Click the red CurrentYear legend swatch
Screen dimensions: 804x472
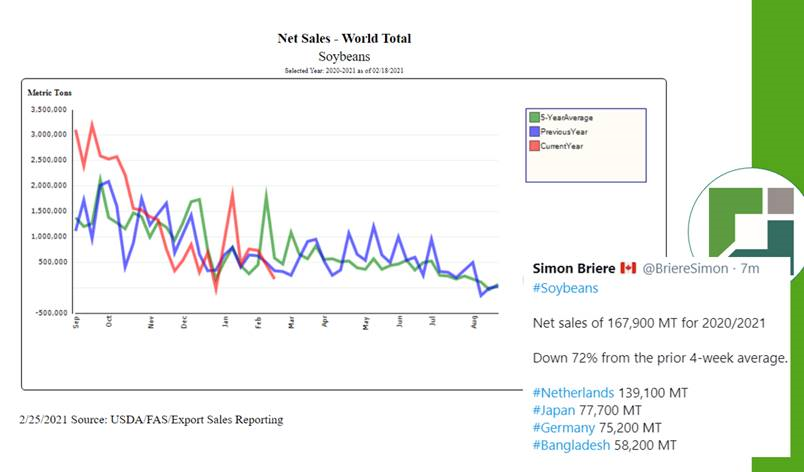click(x=534, y=146)
